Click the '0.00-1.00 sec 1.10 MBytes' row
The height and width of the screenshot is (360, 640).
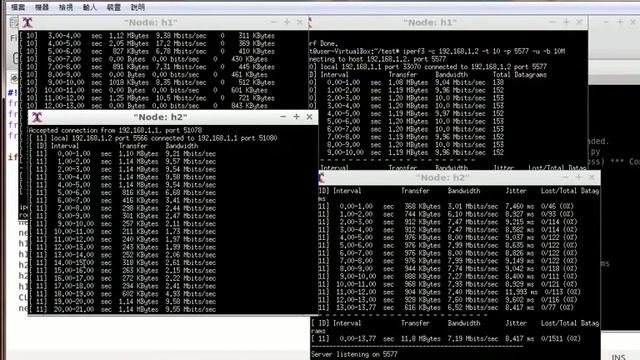pyautogui.click(x=123, y=154)
